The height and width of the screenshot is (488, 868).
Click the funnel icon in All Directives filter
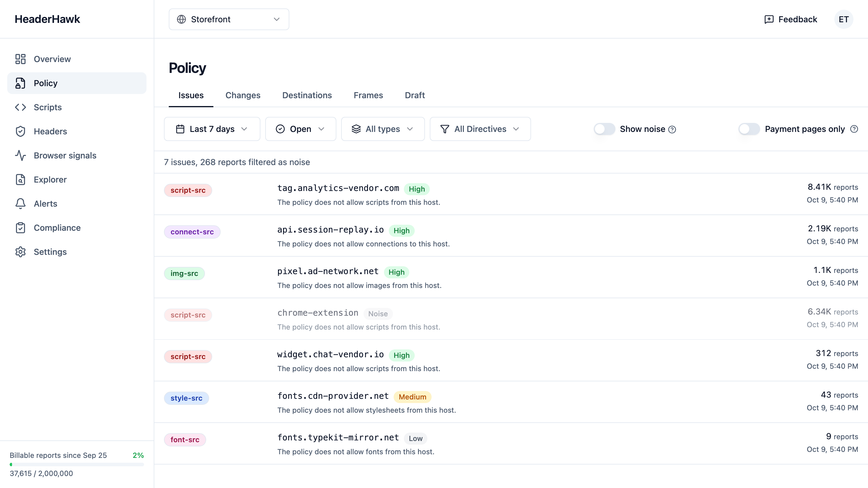[x=445, y=129]
